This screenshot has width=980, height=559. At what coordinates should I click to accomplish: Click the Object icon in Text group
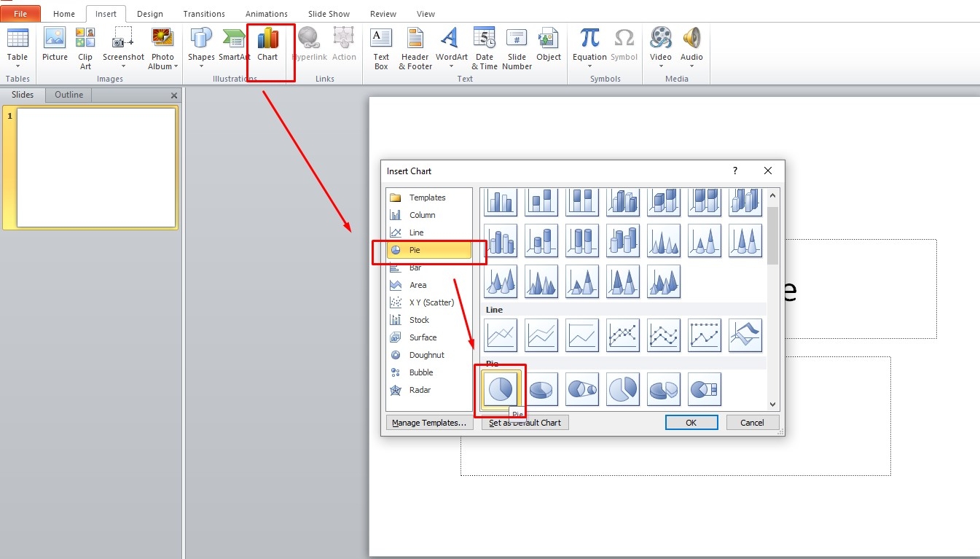[x=548, y=38]
